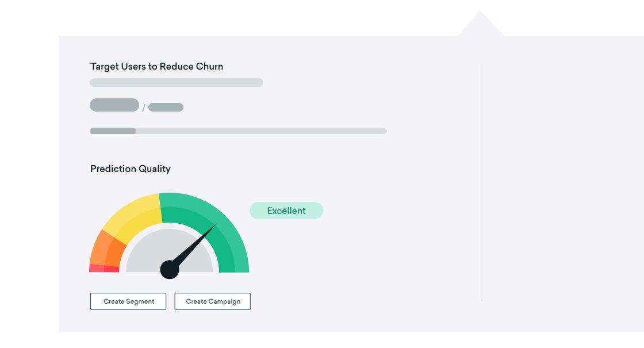
Task: Click the long placeholder bar under the title
Action: click(177, 83)
